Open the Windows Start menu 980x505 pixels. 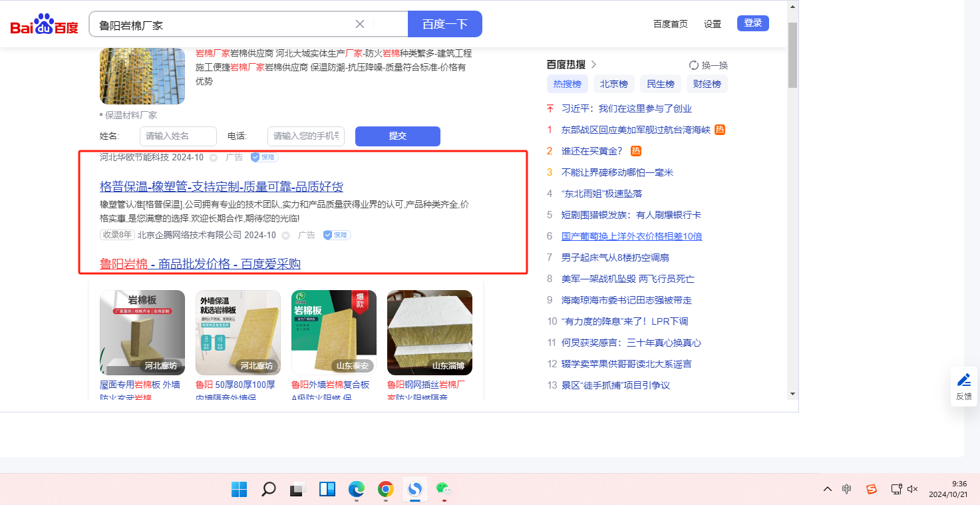click(240, 490)
